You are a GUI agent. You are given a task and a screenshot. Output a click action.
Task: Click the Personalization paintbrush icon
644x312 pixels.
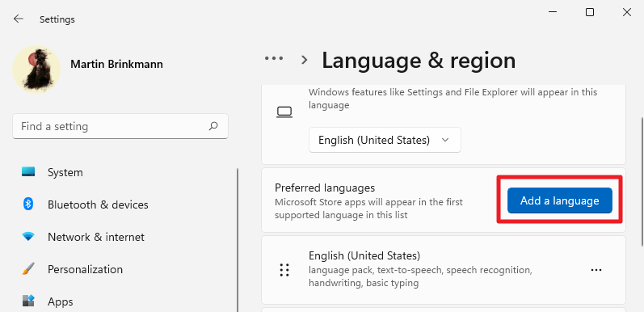pyautogui.click(x=28, y=269)
